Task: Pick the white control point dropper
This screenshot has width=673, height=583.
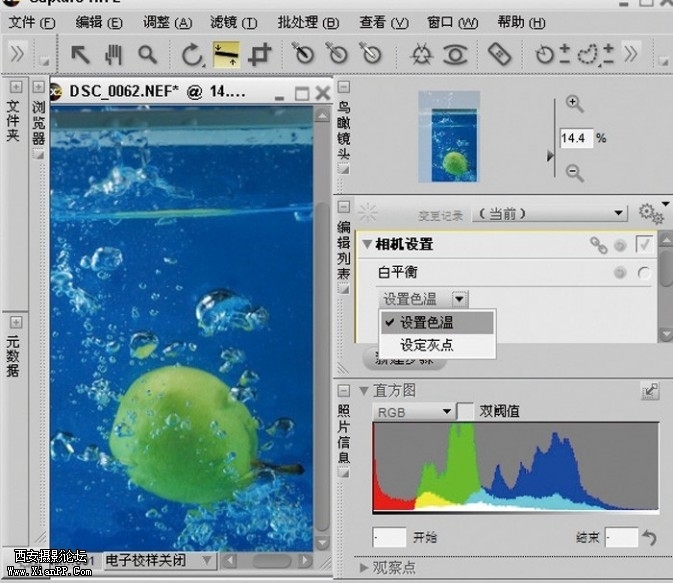Action: (371, 53)
